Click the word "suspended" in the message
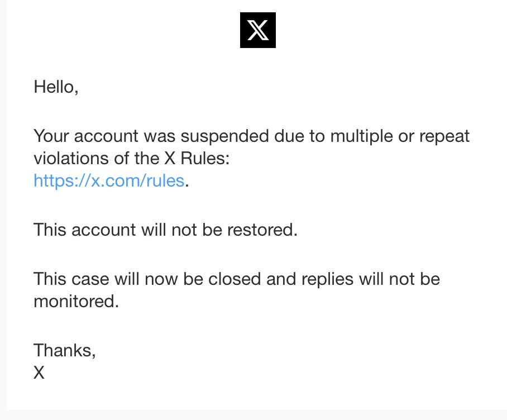 [x=228, y=136]
